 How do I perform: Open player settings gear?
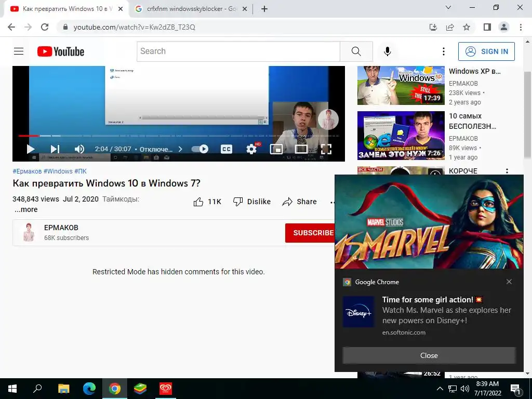click(251, 149)
